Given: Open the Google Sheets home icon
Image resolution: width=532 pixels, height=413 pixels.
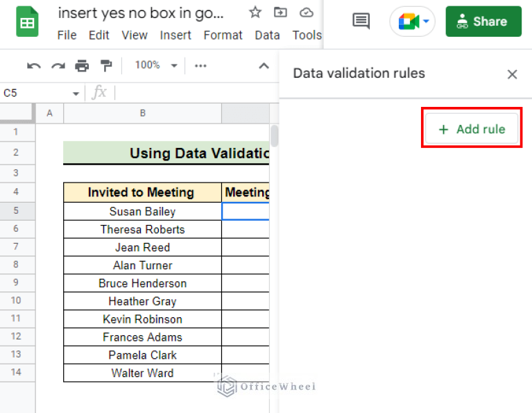Looking at the screenshot, I should point(28,23).
